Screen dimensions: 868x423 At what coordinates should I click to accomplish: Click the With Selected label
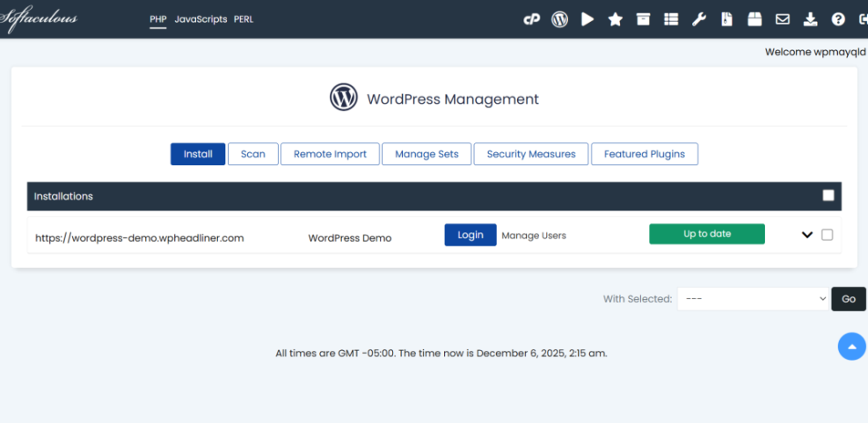pos(638,299)
